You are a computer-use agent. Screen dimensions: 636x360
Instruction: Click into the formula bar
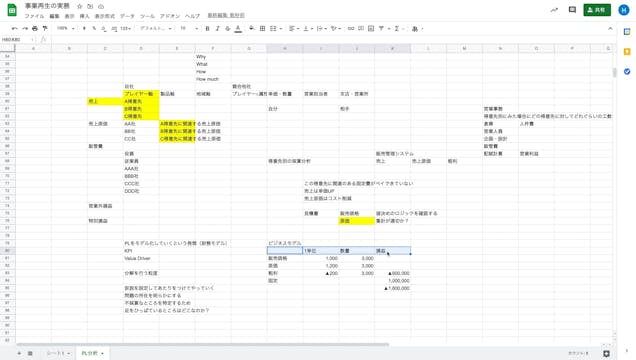click(333, 39)
